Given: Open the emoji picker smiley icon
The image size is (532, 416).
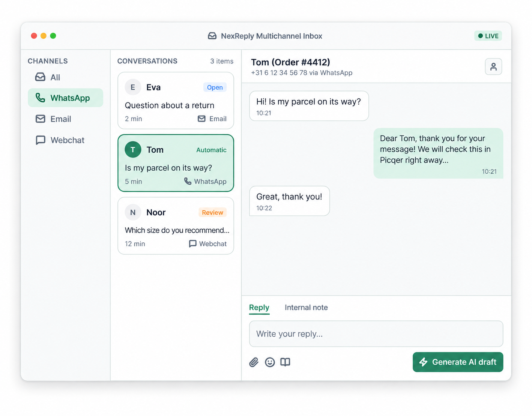Looking at the screenshot, I should tap(270, 362).
